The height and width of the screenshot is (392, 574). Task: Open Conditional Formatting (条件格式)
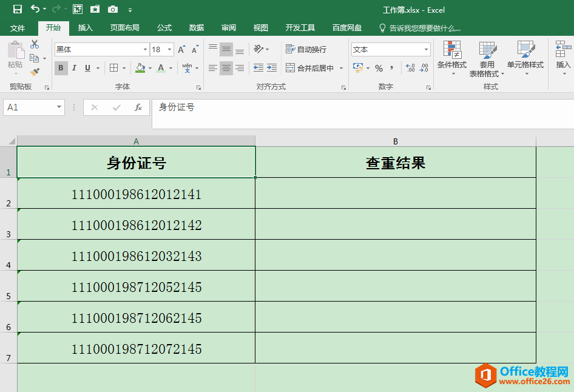point(451,59)
